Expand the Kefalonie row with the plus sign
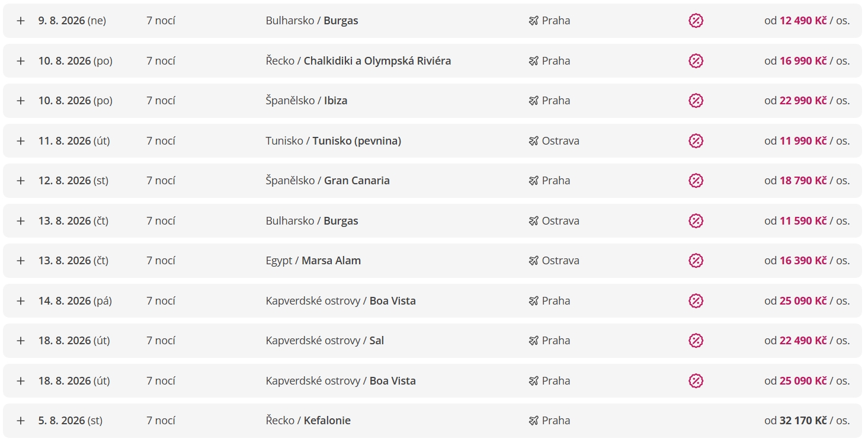The height and width of the screenshot is (445, 868). click(x=21, y=421)
